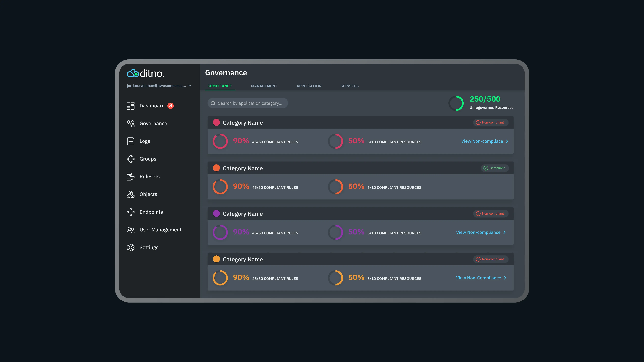Open Settings via the gear icon
This screenshot has width=644, height=362.
click(x=130, y=247)
